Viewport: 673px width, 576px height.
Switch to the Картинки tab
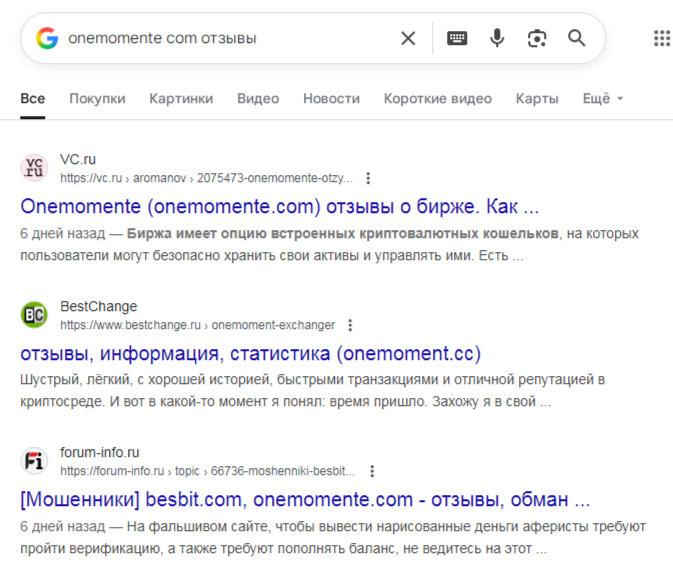(181, 98)
